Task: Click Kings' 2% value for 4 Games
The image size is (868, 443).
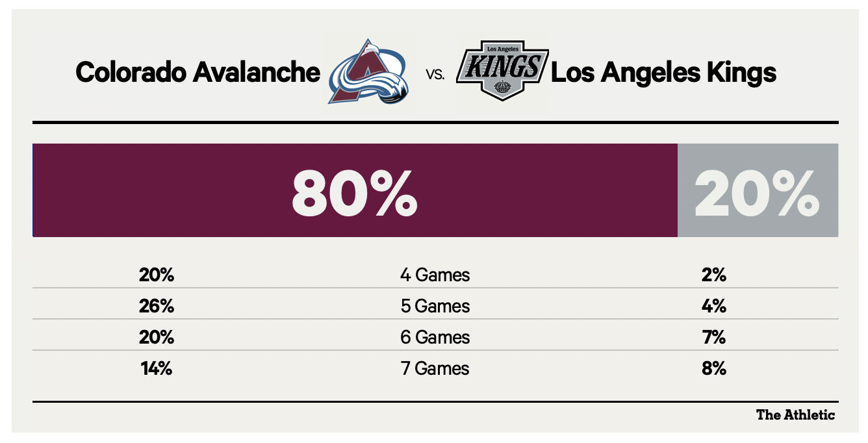Action: (713, 275)
